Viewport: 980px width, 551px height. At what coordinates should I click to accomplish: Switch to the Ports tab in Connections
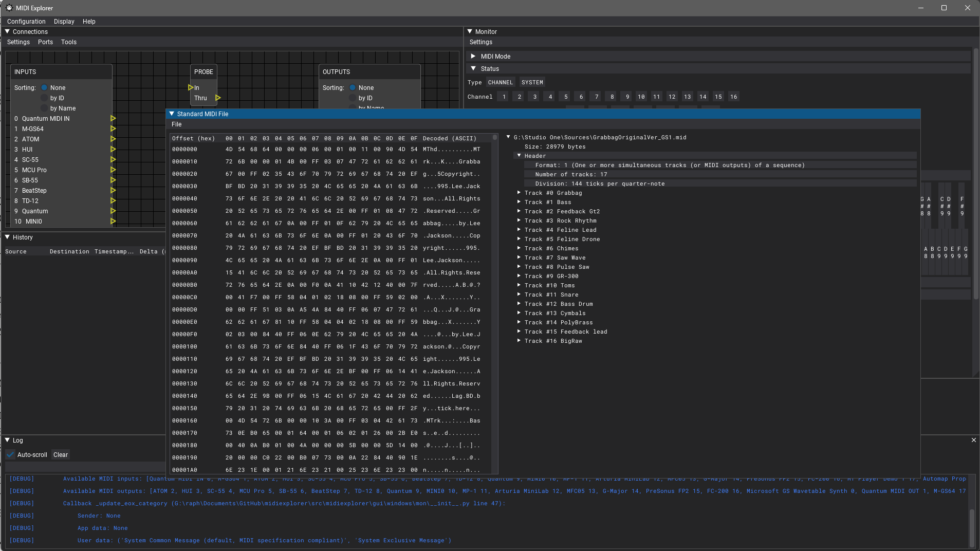pyautogui.click(x=45, y=42)
